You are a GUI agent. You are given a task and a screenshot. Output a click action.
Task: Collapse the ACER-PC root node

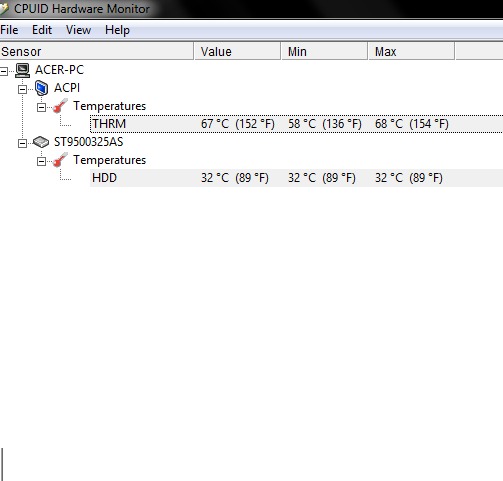(x=4, y=71)
